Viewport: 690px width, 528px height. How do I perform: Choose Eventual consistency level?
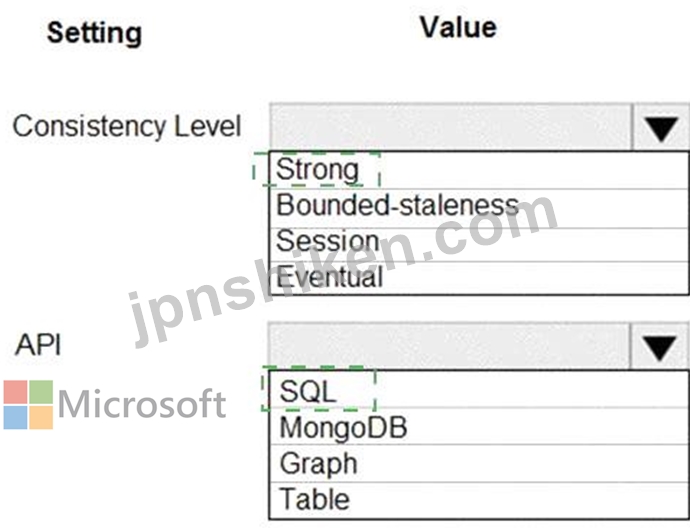[x=479, y=278]
